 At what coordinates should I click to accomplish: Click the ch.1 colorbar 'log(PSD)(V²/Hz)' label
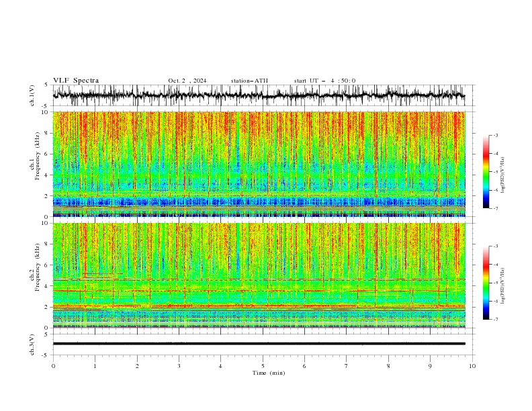(x=502, y=175)
